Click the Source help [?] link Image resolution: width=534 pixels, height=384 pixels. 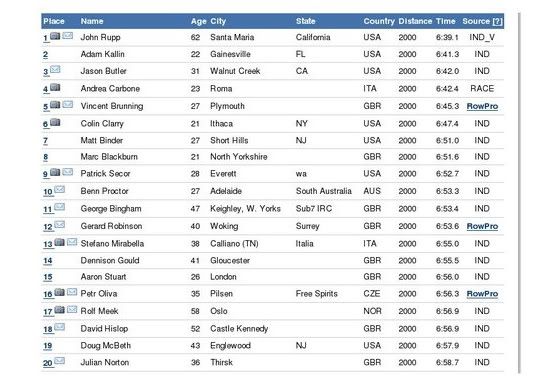497,21
